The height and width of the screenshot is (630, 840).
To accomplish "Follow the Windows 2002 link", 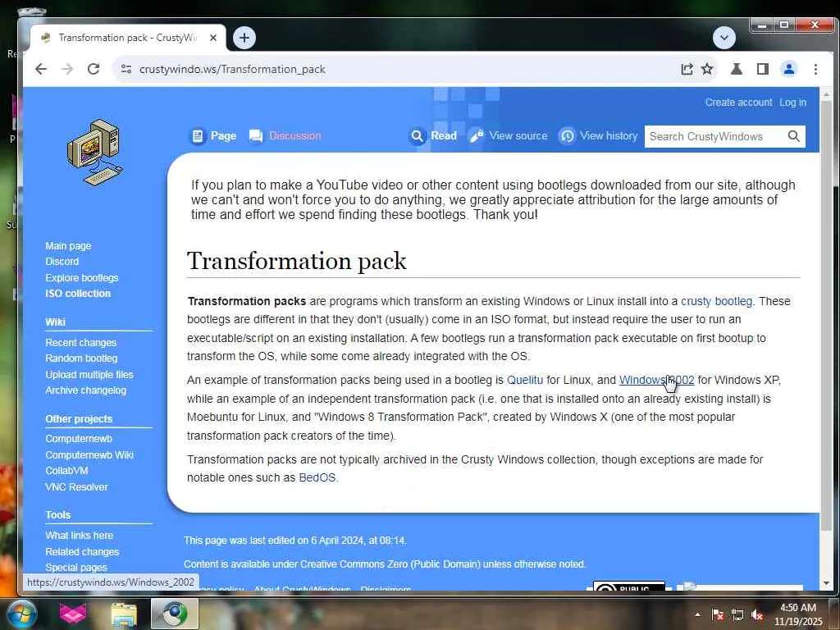I will [x=657, y=380].
